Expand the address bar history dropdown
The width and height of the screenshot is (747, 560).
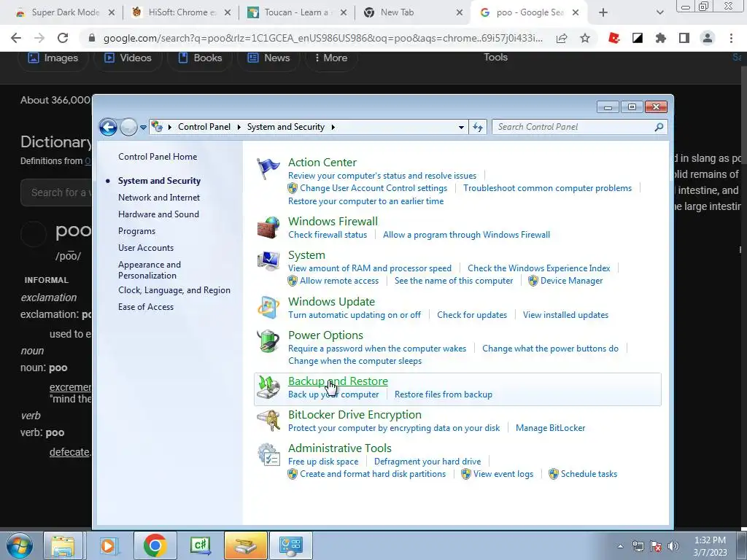(x=461, y=127)
